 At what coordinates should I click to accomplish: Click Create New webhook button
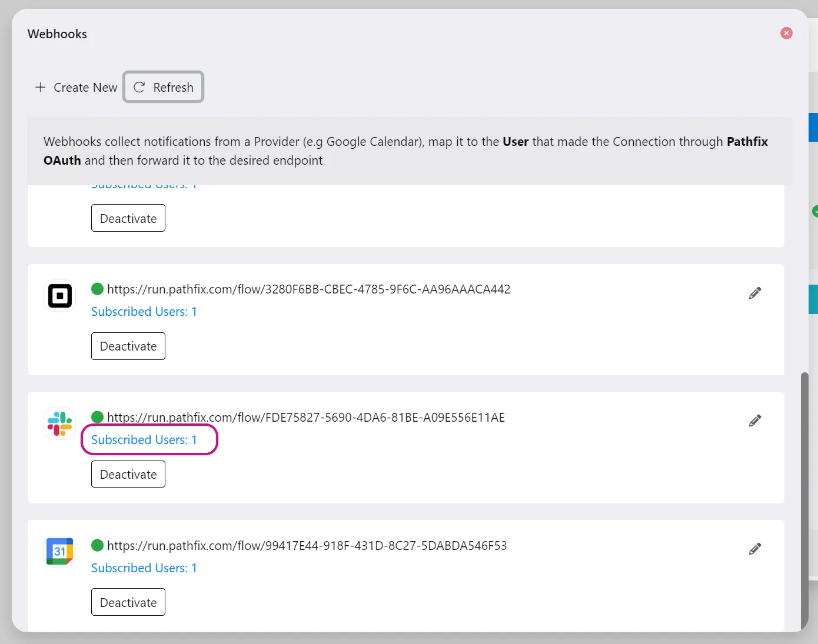[x=76, y=87]
